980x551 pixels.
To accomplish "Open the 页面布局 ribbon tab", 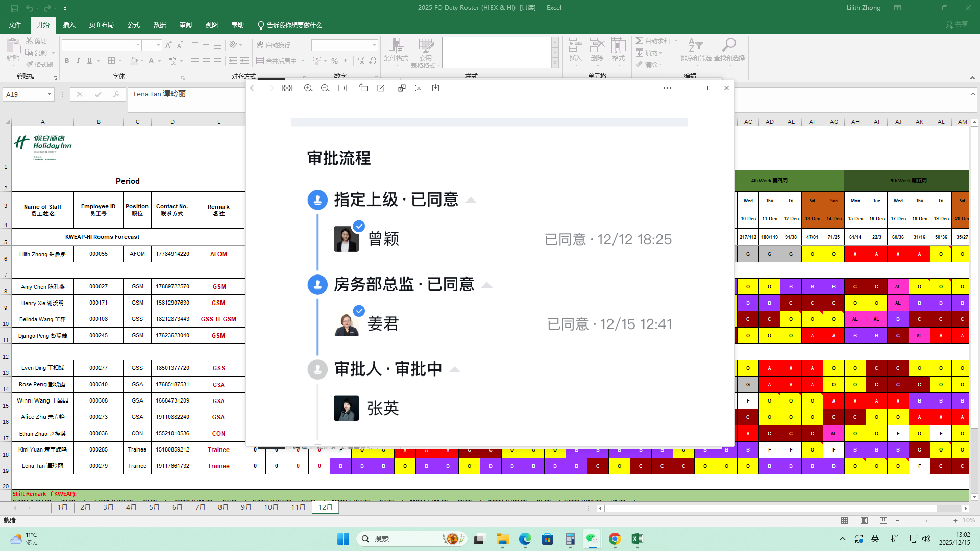I will point(101,25).
